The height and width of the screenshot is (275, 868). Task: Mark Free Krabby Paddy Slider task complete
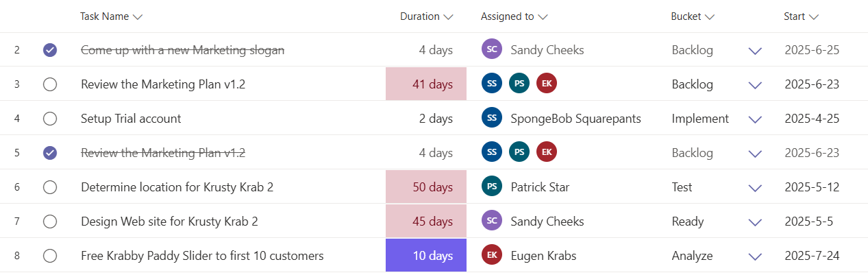50,256
